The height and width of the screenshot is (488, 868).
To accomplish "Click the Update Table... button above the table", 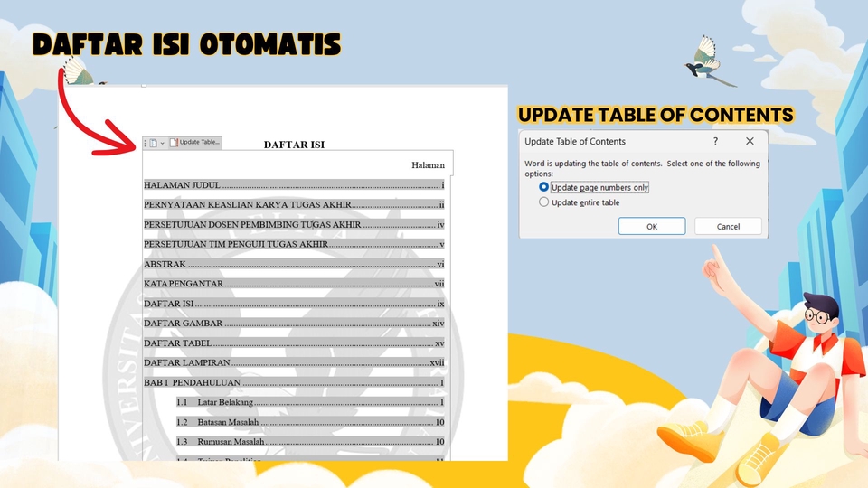I will pos(194,143).
